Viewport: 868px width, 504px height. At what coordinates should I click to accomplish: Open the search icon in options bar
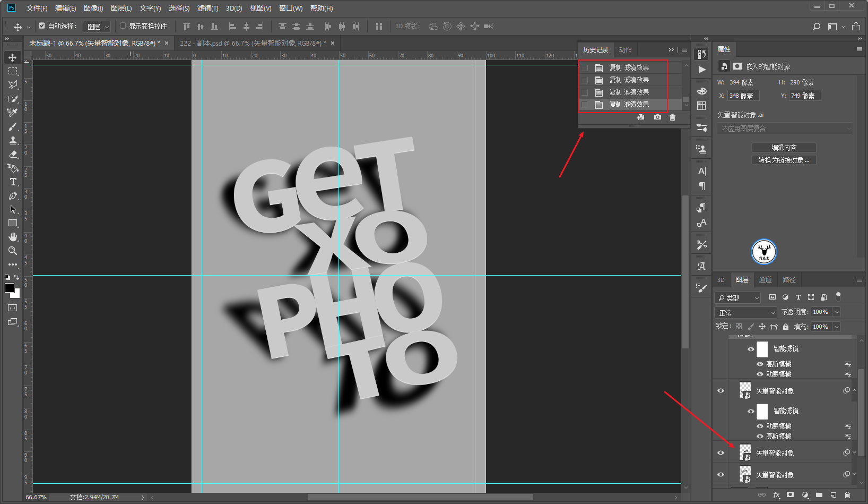[817, 27]
